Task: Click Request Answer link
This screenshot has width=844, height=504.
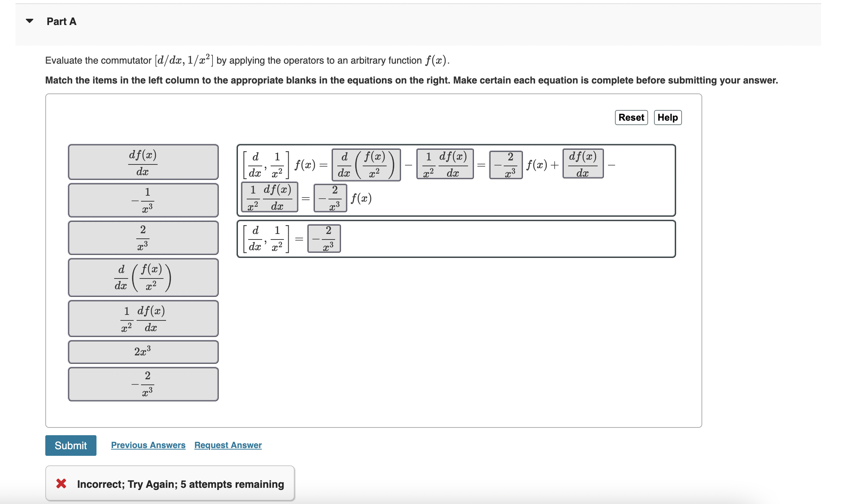Action: tap(228, 445)
